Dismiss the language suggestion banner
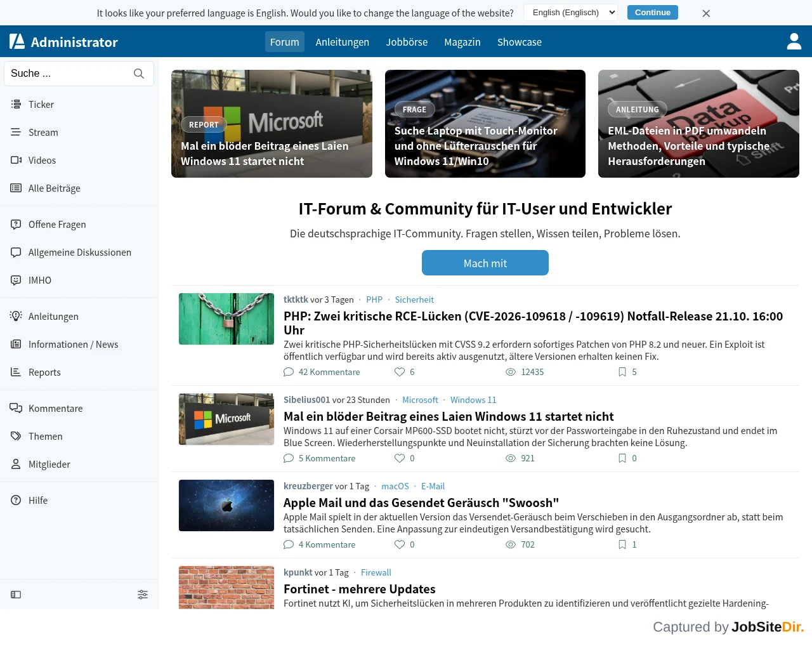Viewport: 812px width, 646px height. 706,13
